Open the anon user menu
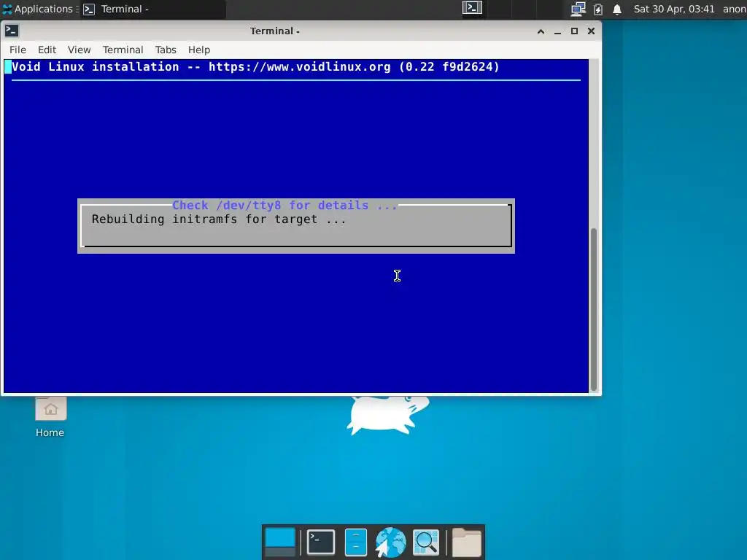 point(734,9)
